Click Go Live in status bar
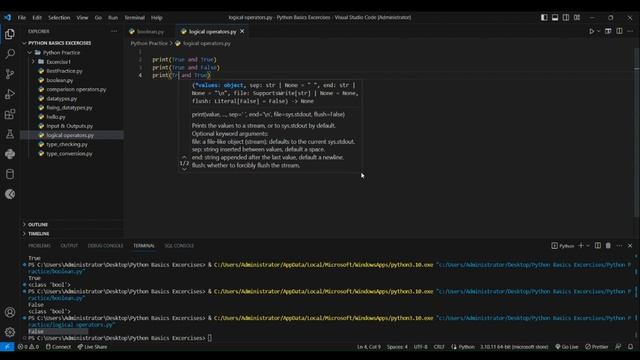This screenshot has width=640, height=360. pos(567,347)
